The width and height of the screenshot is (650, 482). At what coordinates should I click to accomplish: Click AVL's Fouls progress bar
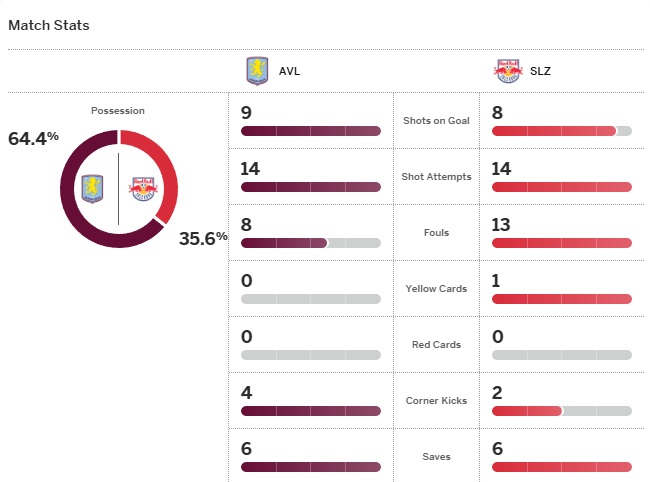coord(310,243)
